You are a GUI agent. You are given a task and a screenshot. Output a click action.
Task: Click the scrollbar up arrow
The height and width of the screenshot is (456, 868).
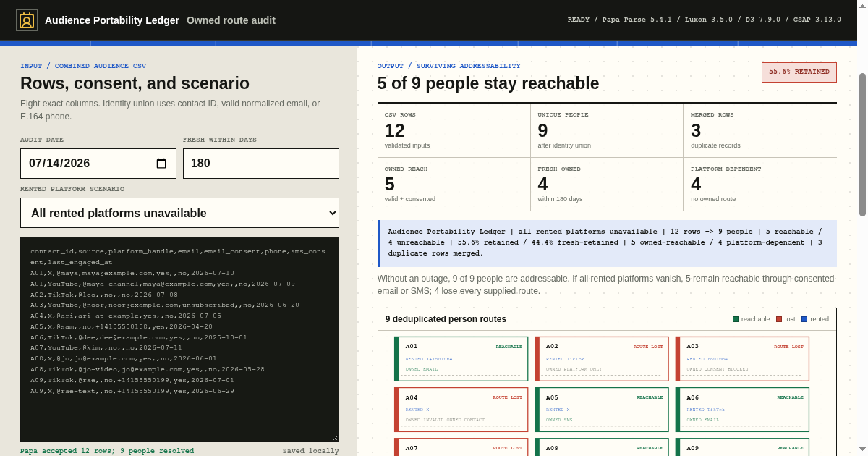(x=862, y=7)
